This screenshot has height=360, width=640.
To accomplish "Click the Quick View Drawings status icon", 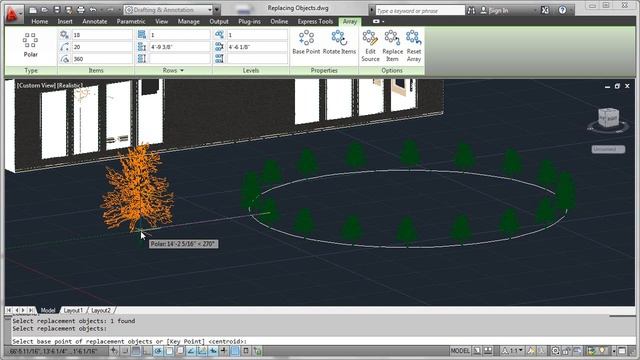I will (x=488, y=351).
